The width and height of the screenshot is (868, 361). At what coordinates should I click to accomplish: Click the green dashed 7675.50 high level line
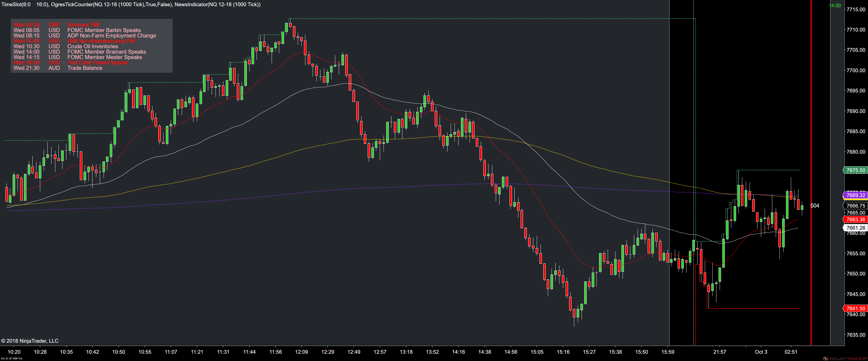tap(769, 170)
